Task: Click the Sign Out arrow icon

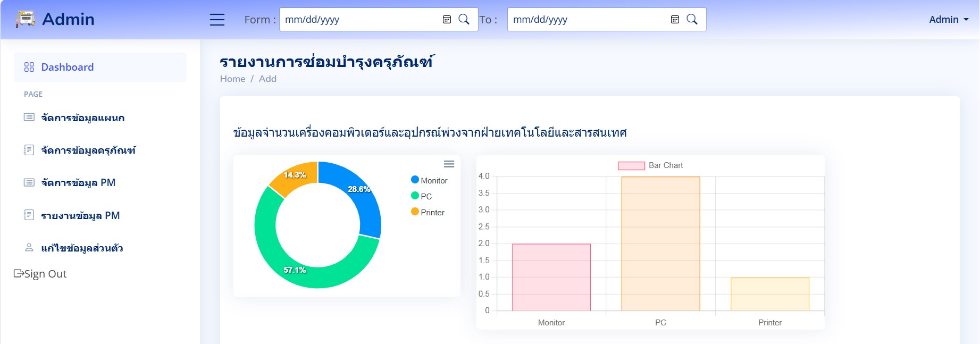Action: pyautogui.click(x=19, y=273)
